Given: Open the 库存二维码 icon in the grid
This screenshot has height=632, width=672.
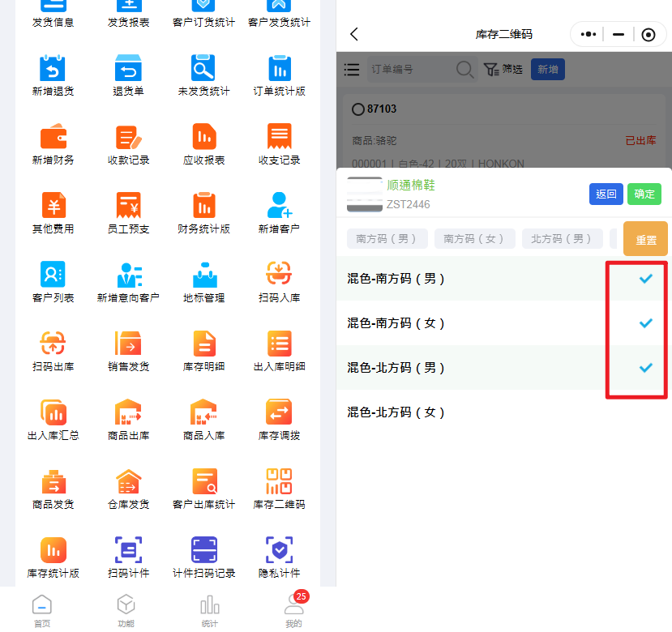Looking at the screenshot, I should (279, 482).
